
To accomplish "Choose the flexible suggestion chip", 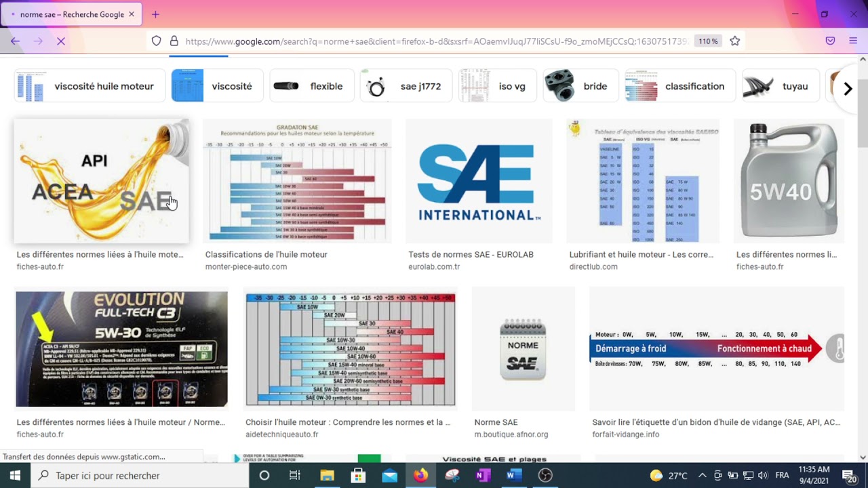I will tap(311, 86).
